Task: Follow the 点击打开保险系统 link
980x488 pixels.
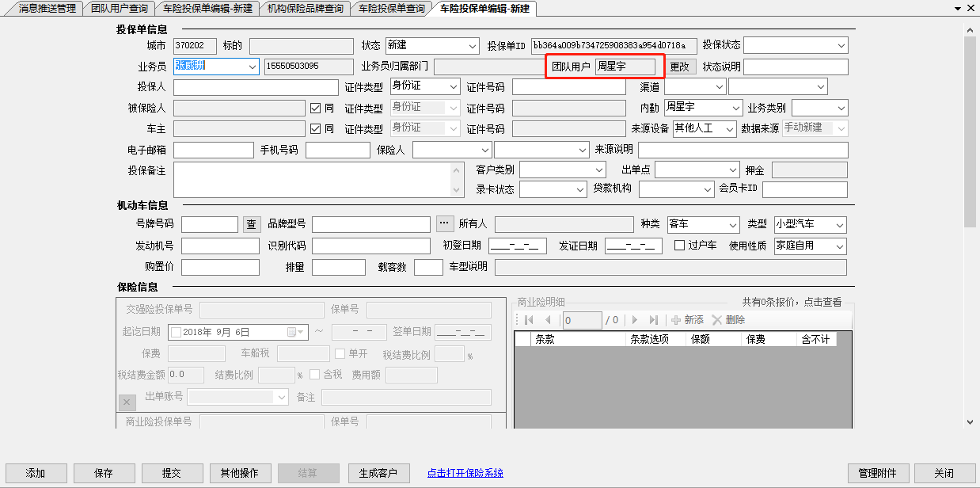Action: (x=465, y=473)
